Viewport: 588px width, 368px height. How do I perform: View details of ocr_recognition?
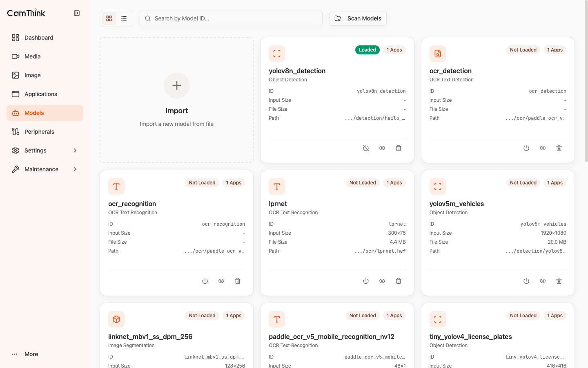221,281
